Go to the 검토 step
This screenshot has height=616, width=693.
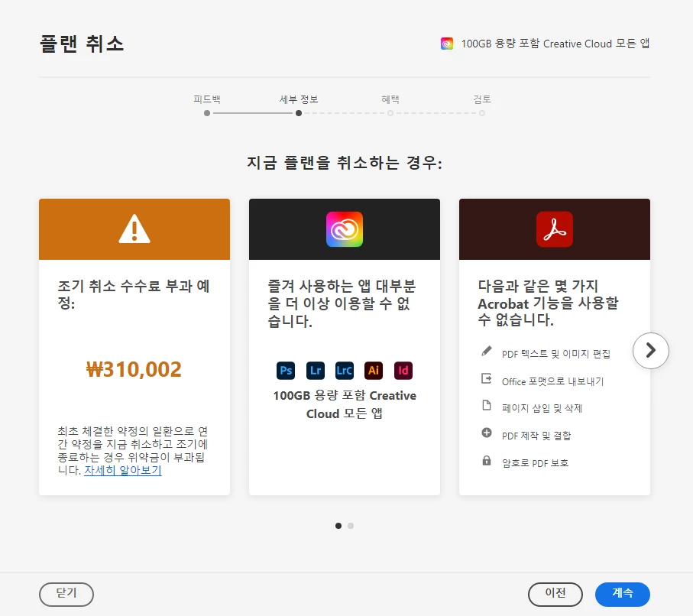tap(482, 99)
